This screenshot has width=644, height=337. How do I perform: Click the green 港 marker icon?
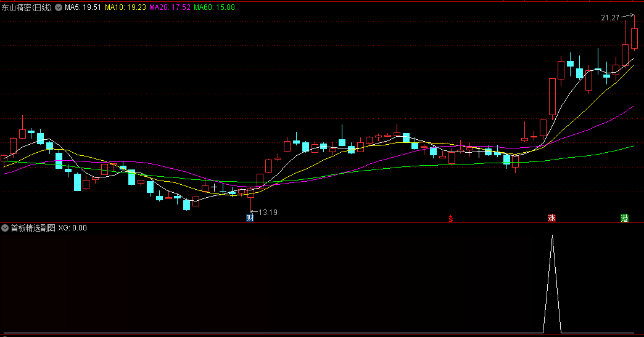624,217
